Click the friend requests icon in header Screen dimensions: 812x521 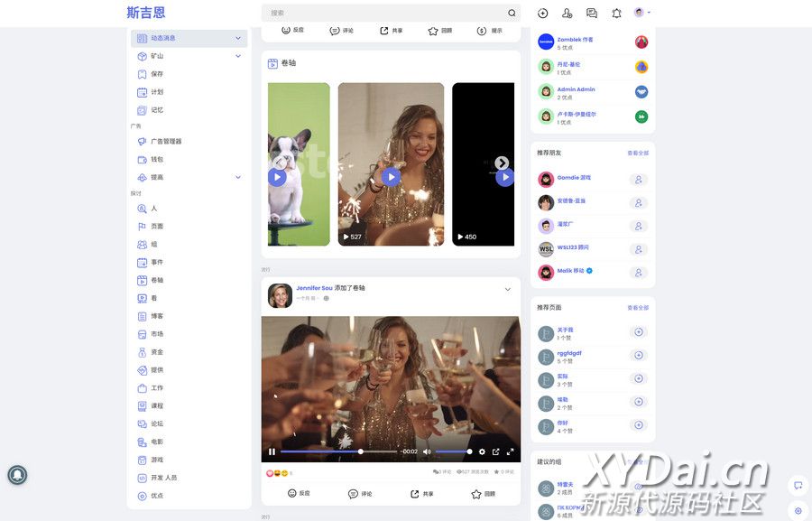(x=567, y=14)
